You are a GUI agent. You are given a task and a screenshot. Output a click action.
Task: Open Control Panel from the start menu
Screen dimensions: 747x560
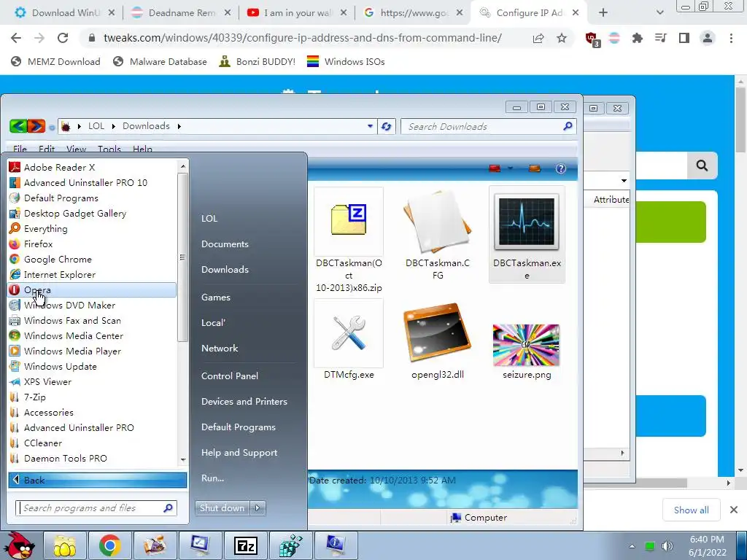[230, 376]
